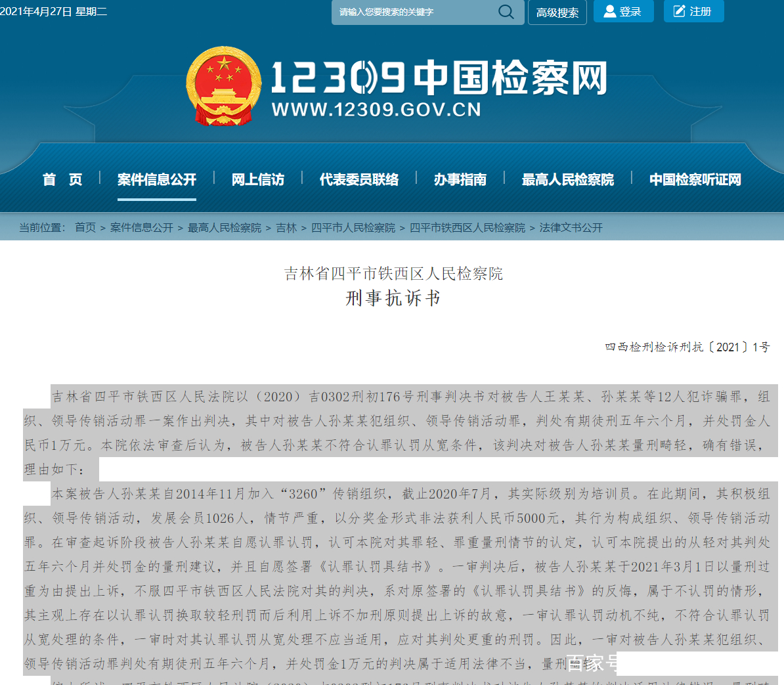Screen dimensions: 784x685
Task: Click the date 2021年4月27日 星期二
Action: click(x=53, y=12)
